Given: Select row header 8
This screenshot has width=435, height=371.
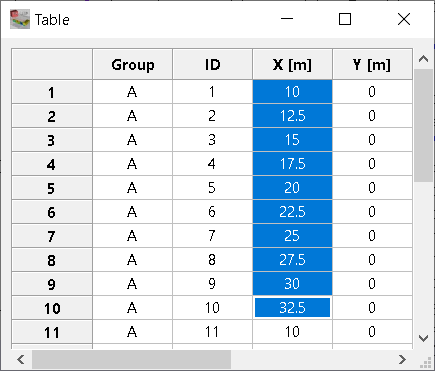Looking at the screenshot, I should pyautogui.click(x=52, y=260).
